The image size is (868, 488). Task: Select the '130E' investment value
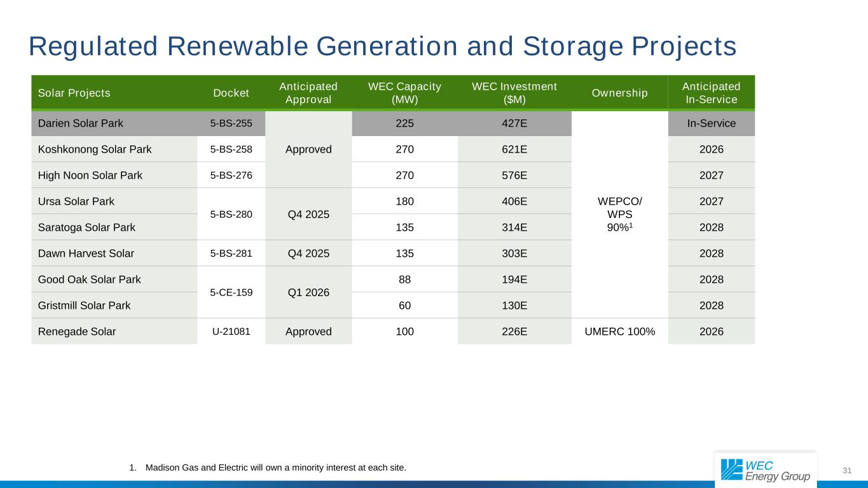coord(514,306)
